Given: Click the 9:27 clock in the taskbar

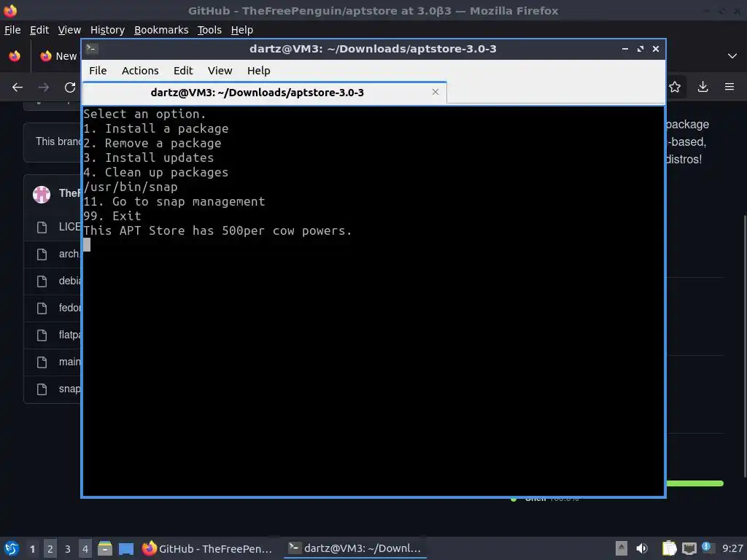Looking at the screenshot, I should 732,548.
